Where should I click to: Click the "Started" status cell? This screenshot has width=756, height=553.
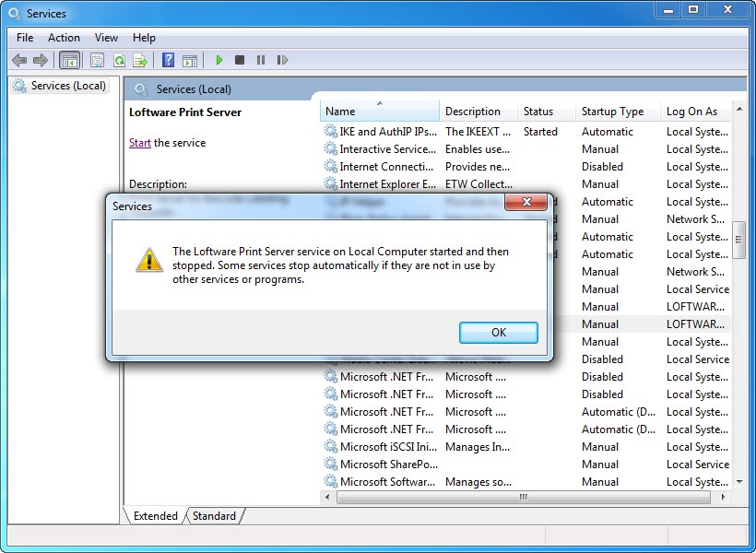540,132
